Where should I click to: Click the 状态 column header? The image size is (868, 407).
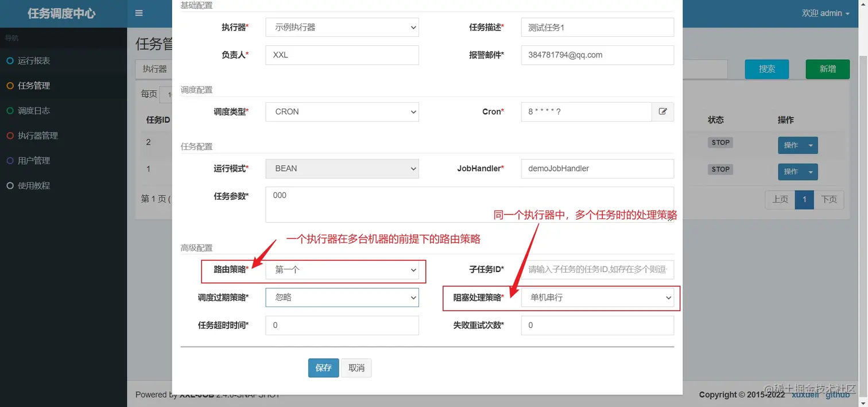716,120
